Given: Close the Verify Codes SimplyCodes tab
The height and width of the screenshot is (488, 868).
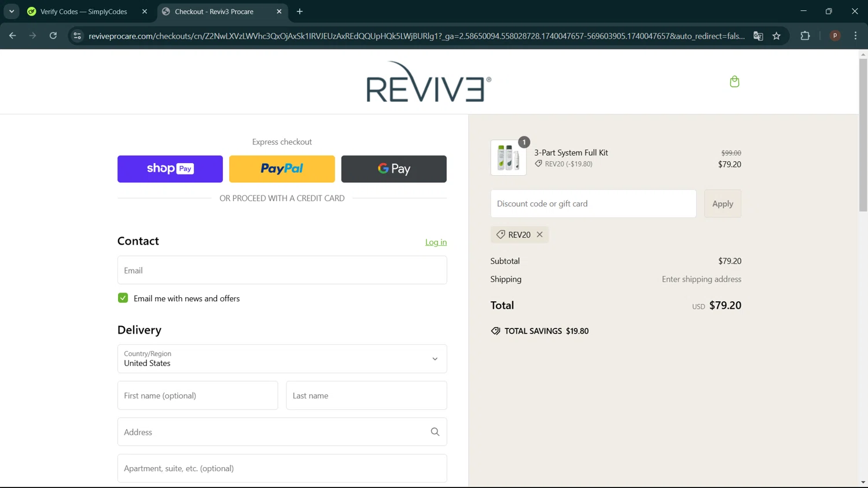Looking at the screenshot, I should tap(145, 12).
